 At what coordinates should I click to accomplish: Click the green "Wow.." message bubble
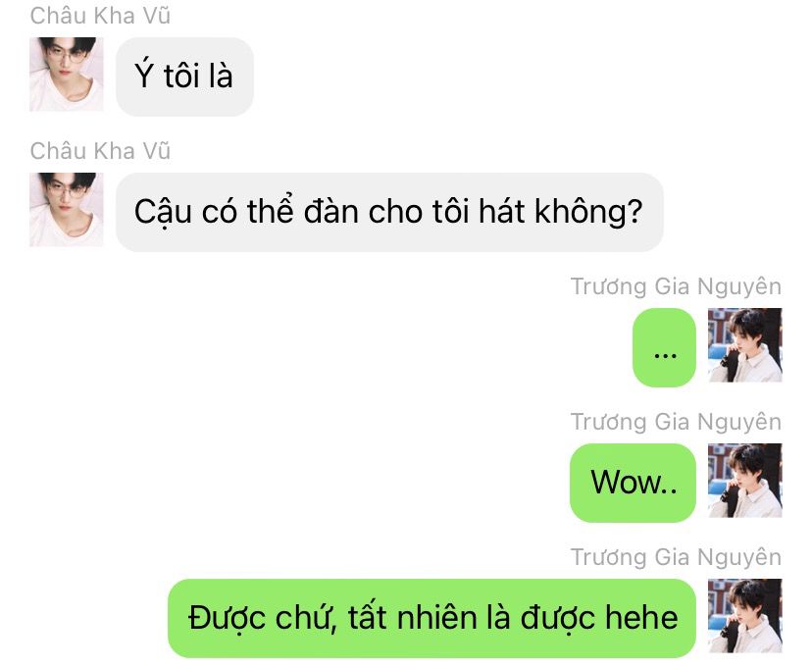pyautogui.click(x=633, y=484)
